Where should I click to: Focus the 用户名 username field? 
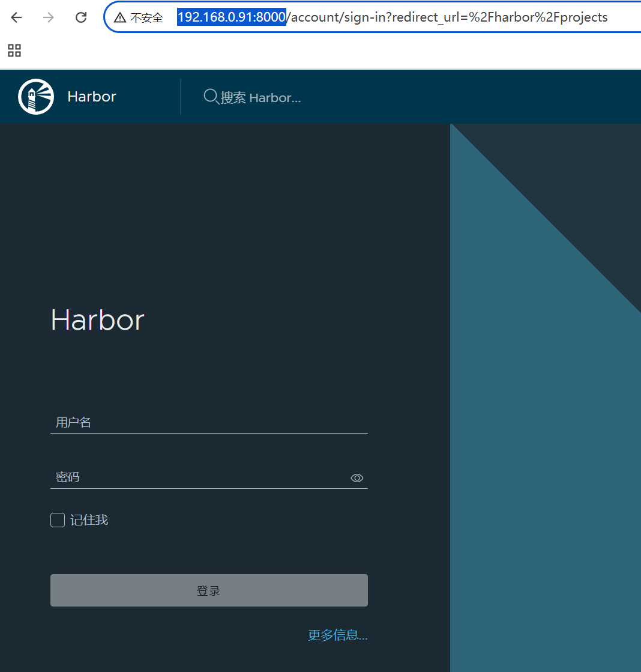(209, 422)
